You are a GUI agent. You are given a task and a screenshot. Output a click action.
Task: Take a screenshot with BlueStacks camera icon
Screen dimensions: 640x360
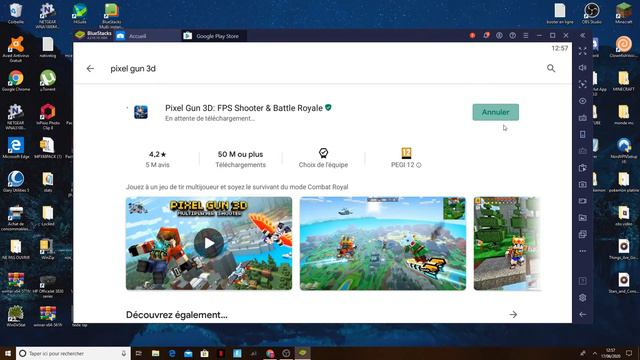(582, 184)
